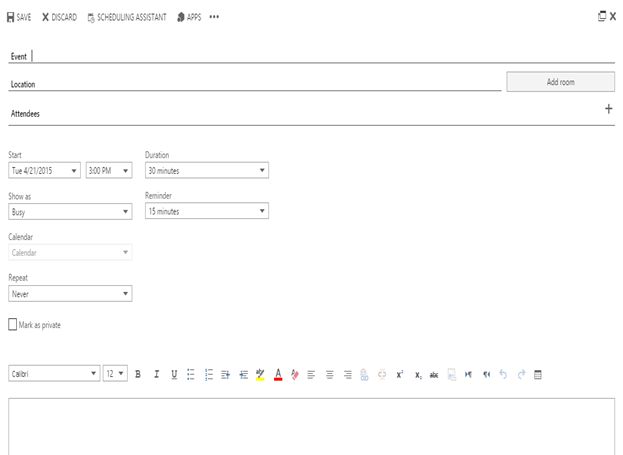This screenshot has height=455, width=623.
Task: Pop out the event window
Action: coord(601,17)
